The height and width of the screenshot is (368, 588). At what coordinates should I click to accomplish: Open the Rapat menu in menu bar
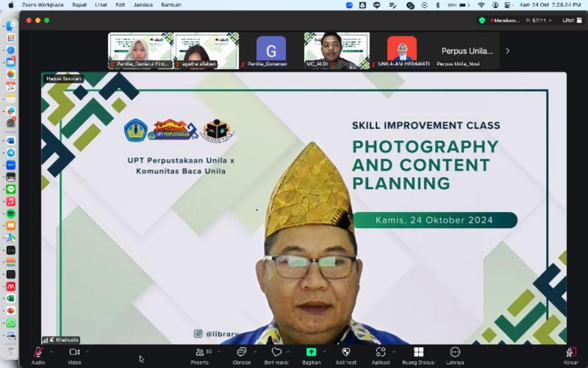point(79,5)
